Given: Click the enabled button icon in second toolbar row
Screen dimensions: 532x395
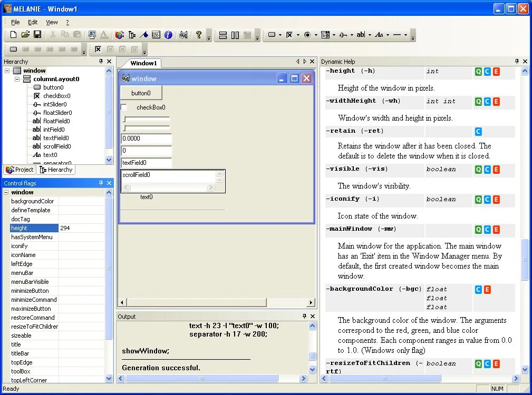Looking at the screenshot, I should (14, 50).
